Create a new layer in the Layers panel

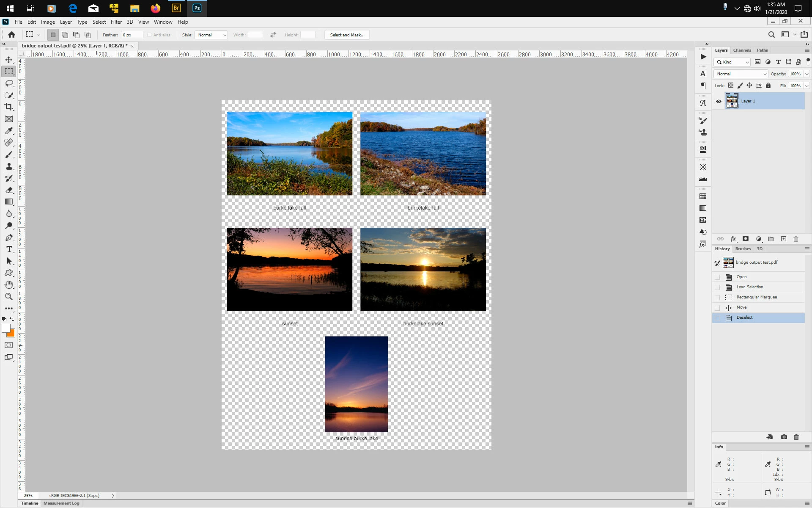point(783,239)
